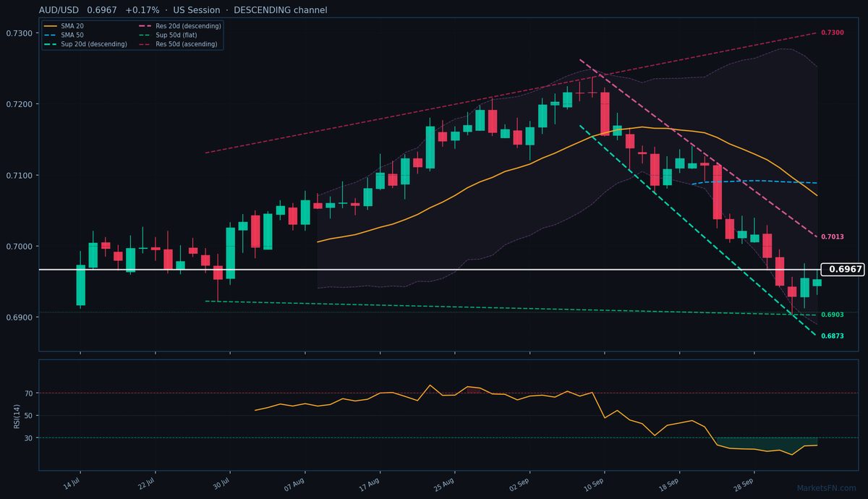Click the 0.6900 y-axis tick label
This screenshot has width=868, height=499.
[19, 317]
